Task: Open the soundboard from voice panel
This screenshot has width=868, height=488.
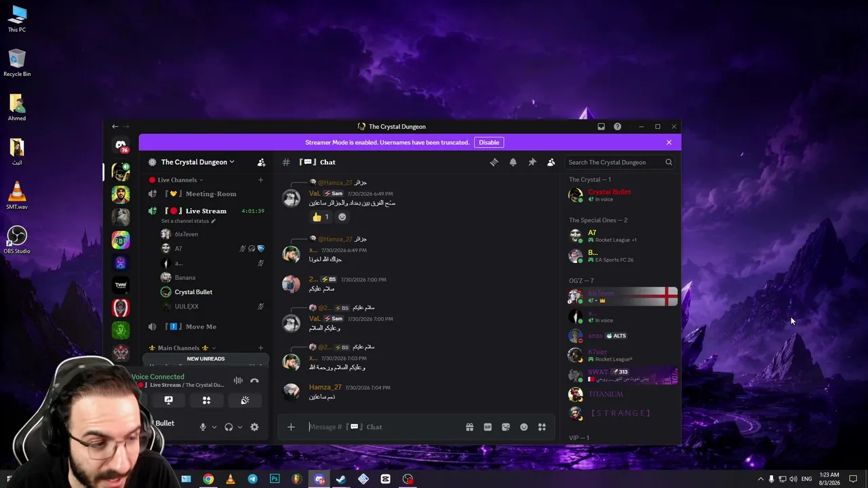Action: [245, 401]
